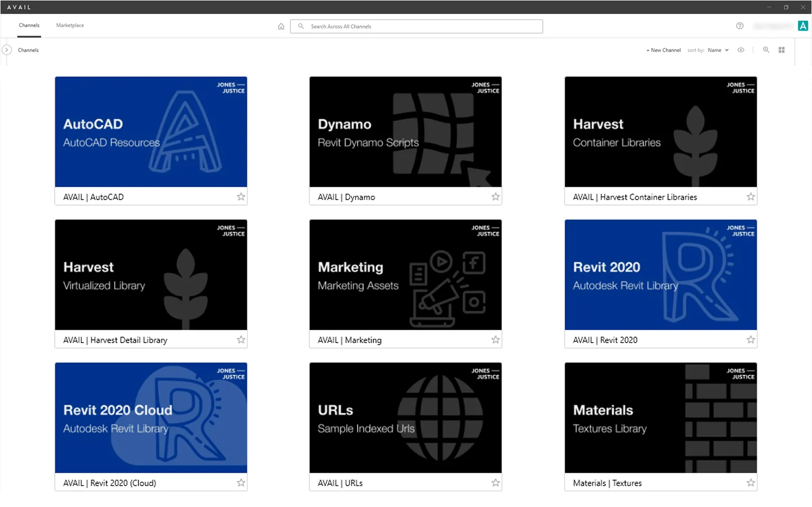Click AVAIL | Revit 2020 (Cloud) label
812x507 pixels.
pyautogui.click(x=110, y=484)
